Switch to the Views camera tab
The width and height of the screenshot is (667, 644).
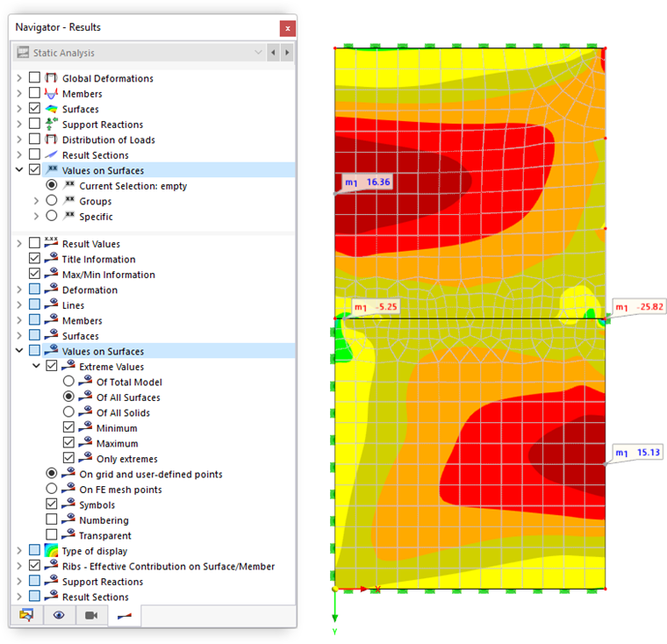[91, 615]
